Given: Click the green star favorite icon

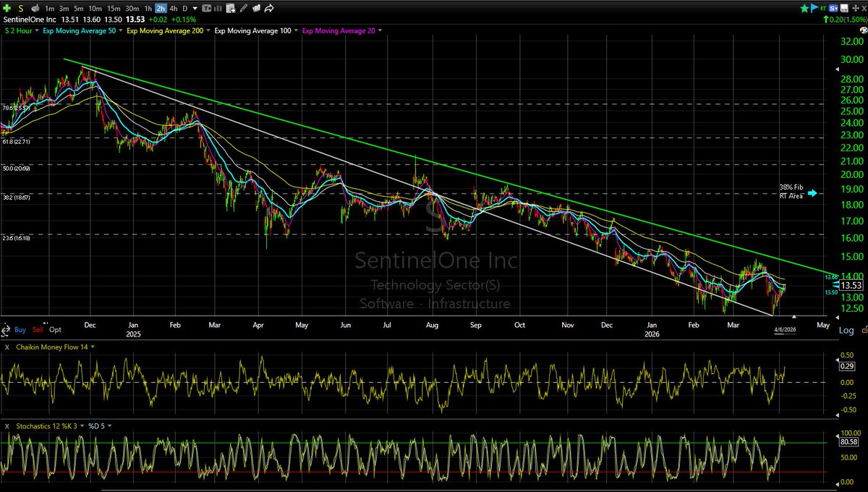Looking at the screenshot, I should coord(804,8).
